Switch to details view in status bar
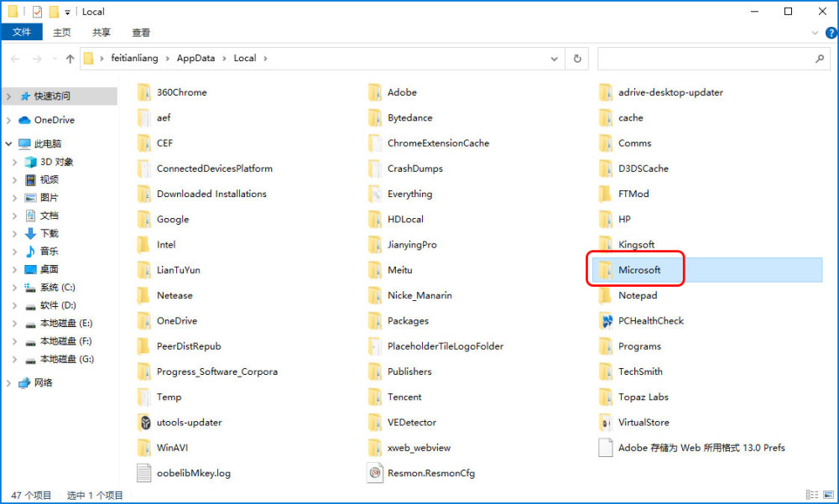The height and width of the screenshot is (504, 839). pos(811,495)
